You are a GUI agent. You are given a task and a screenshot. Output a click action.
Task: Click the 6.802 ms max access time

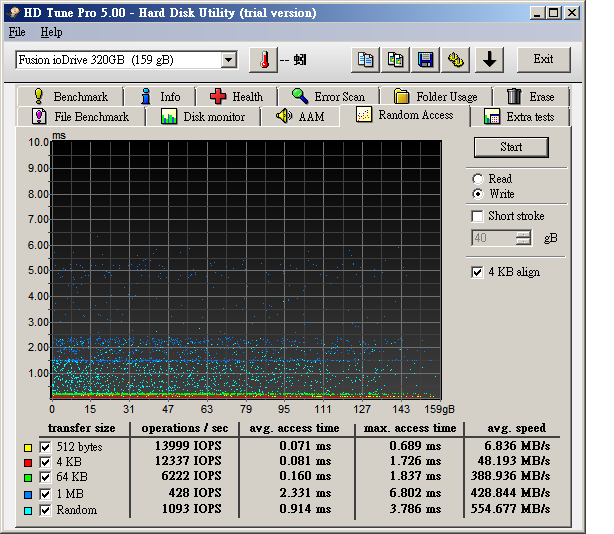(x=415, y=493)
